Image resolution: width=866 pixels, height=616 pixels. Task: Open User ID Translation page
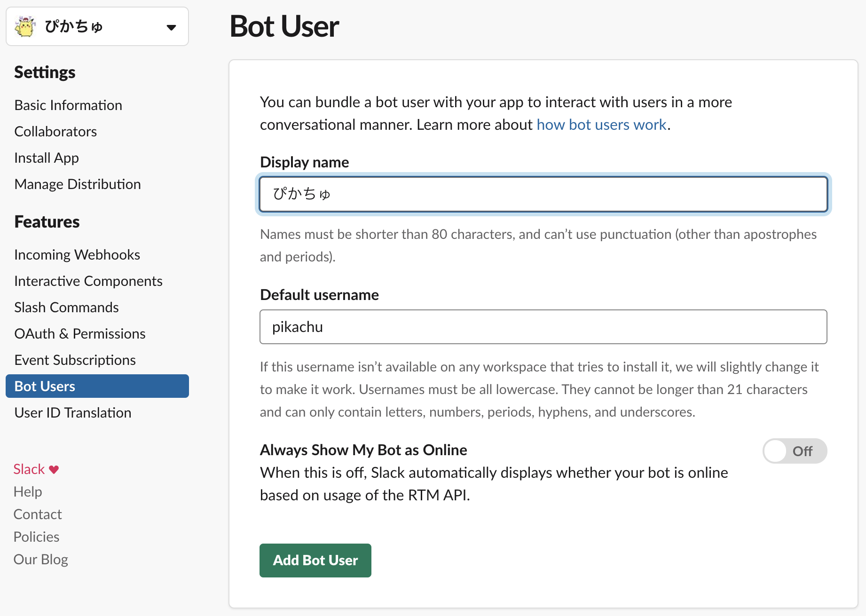tap(73, 413)
